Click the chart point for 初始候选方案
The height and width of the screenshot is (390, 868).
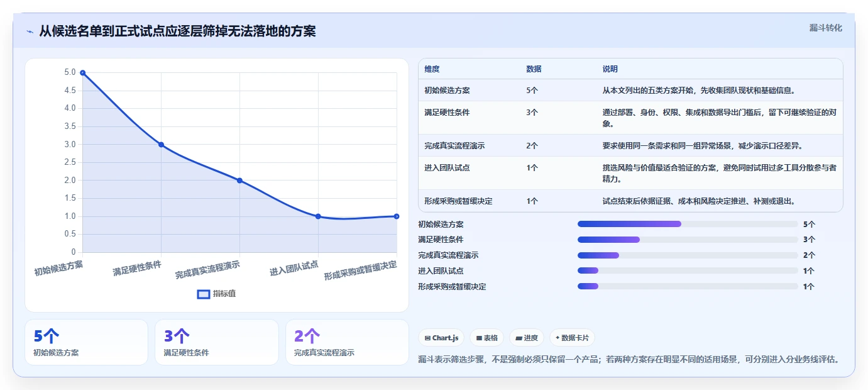click(82, 73)
